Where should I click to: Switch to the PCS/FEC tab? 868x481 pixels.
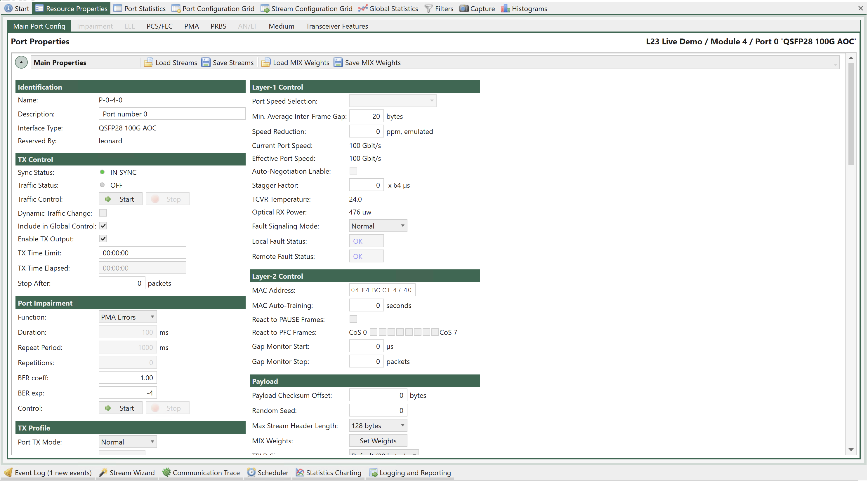pyautogui.click(x=160, y=26)
